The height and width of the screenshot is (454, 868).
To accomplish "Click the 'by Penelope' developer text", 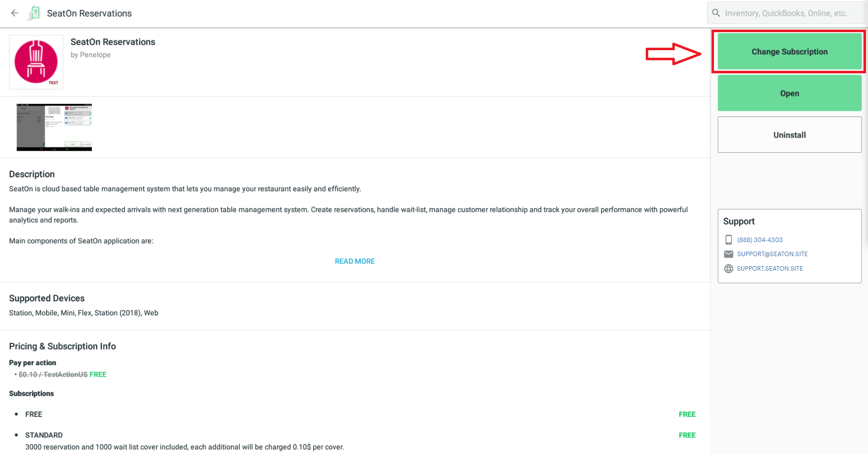I will (x=90, y=55).
